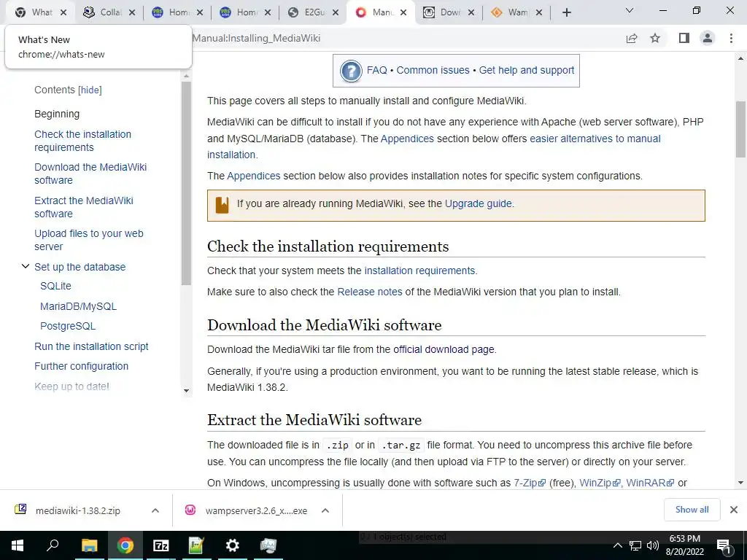The image size is (747, 560).
Task: Go to Extract the MediaWiki software in contents
Action: click(x=84, y=207)
